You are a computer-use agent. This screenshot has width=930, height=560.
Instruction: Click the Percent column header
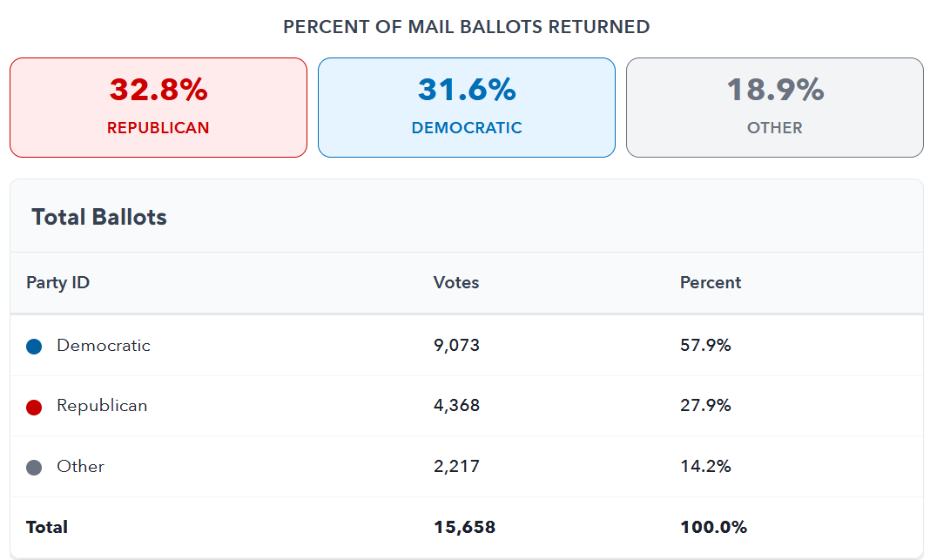point(711,282)
